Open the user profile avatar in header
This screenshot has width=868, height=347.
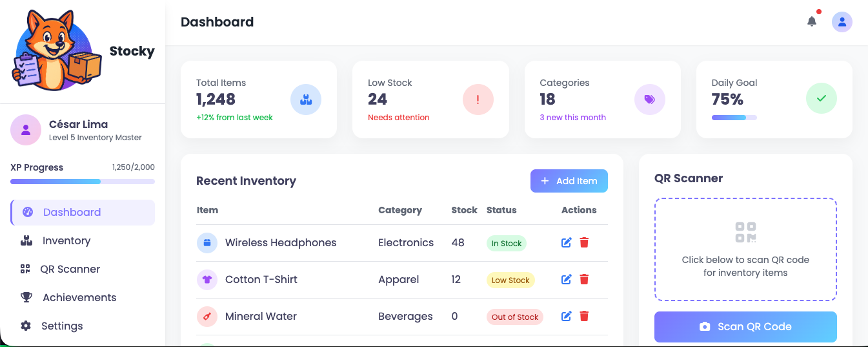click(x=842, y=22)
